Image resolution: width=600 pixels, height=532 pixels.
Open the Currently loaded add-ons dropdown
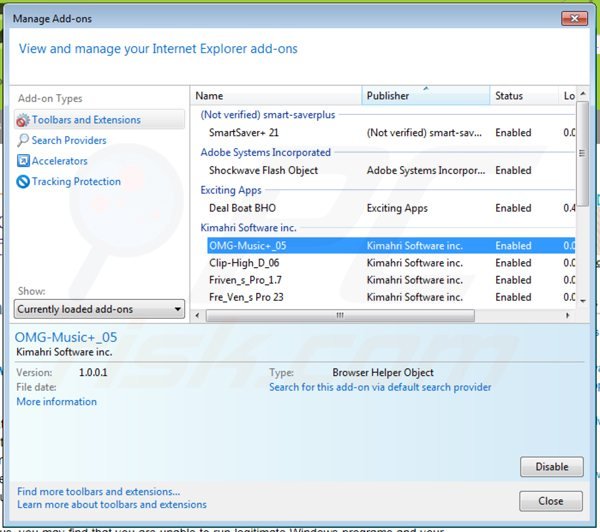99,309
